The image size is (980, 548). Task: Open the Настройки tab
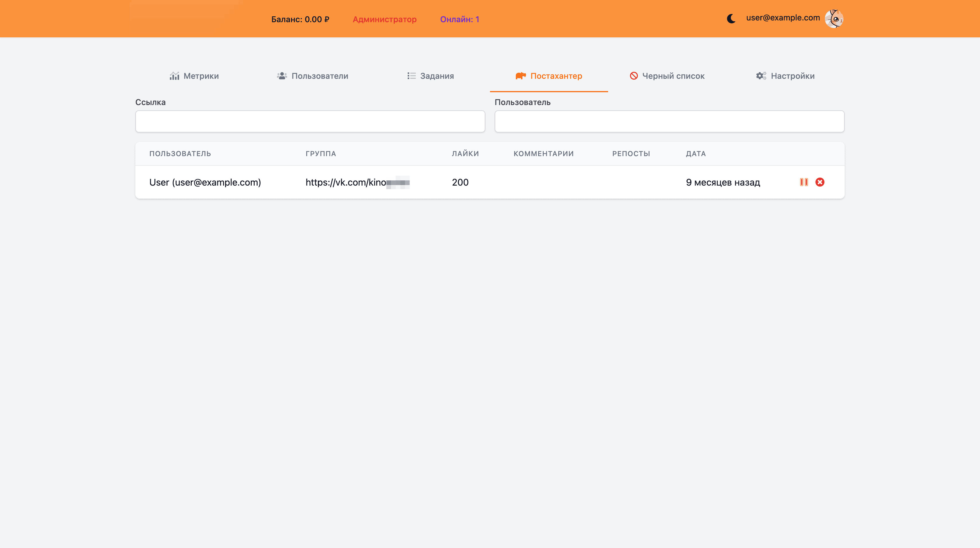click(792, 76)
